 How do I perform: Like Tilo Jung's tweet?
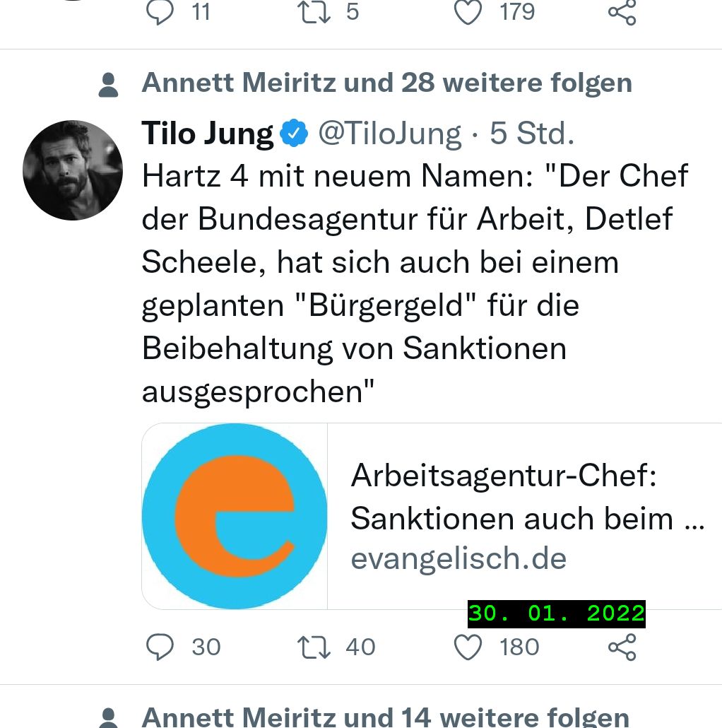click(468, 647)
